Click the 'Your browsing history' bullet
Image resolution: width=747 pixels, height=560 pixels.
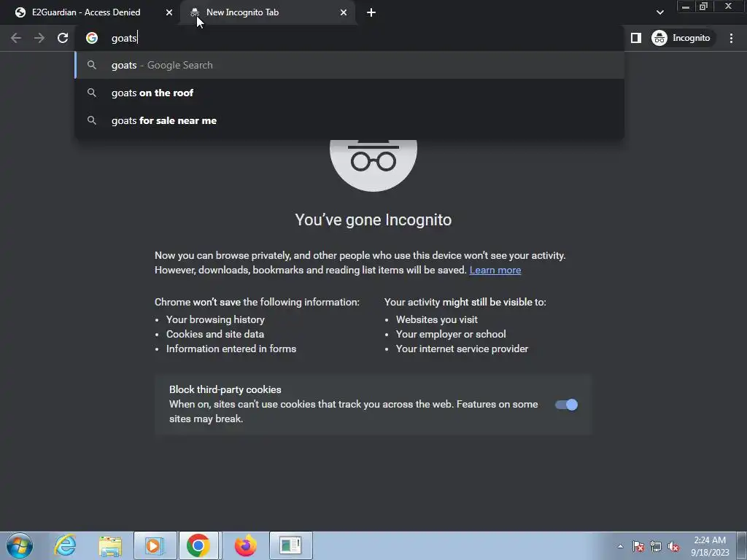tap(215, 319)
